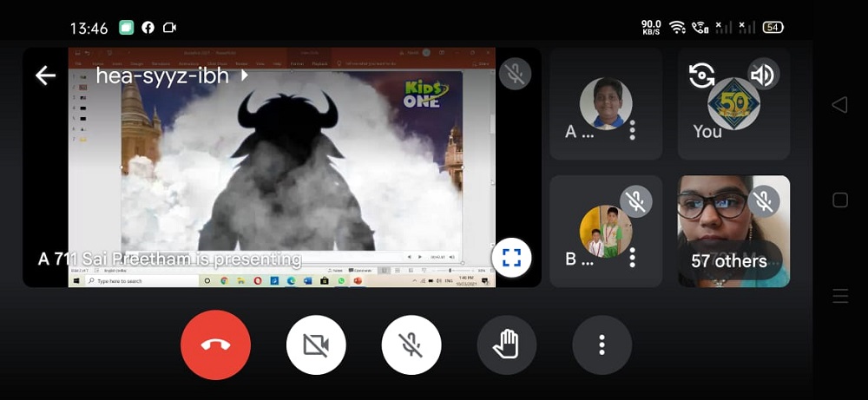Tap the red end call button
Screen dimensions: 868x400
coord(215,344)
